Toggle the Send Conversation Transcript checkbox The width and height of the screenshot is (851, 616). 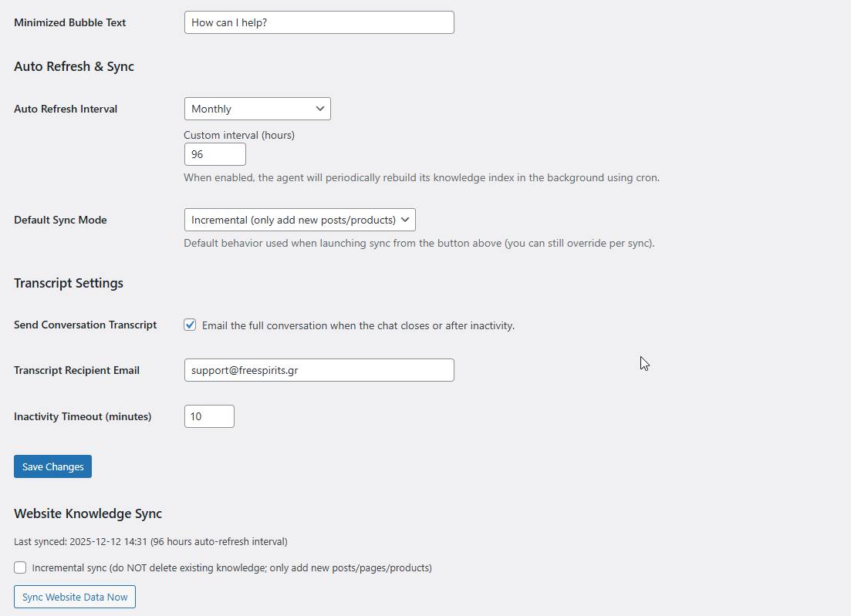190,325
